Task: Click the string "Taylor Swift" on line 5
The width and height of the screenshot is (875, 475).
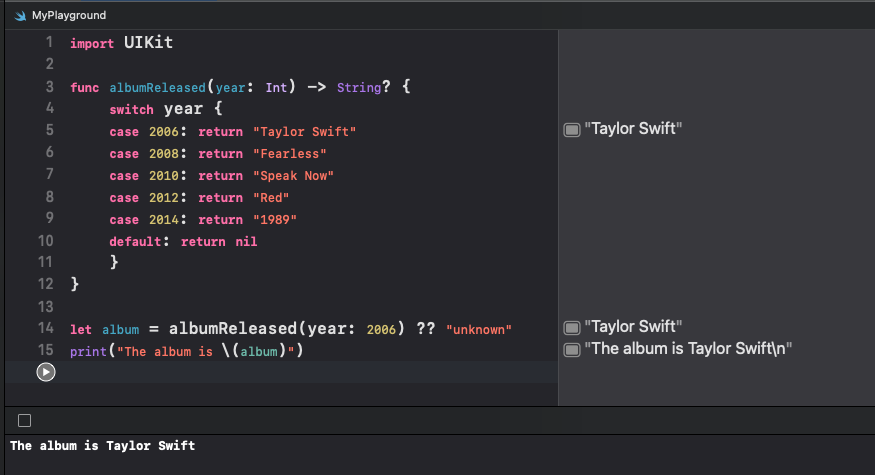Action: (x=305, y=132)
